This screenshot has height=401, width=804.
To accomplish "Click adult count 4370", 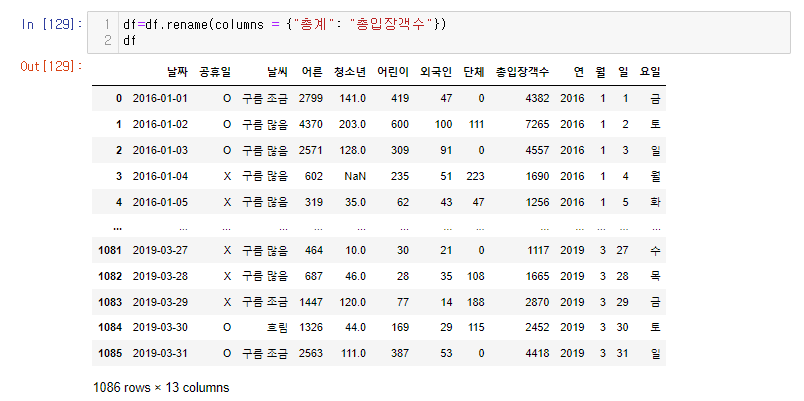I will (x=311, y=124).
